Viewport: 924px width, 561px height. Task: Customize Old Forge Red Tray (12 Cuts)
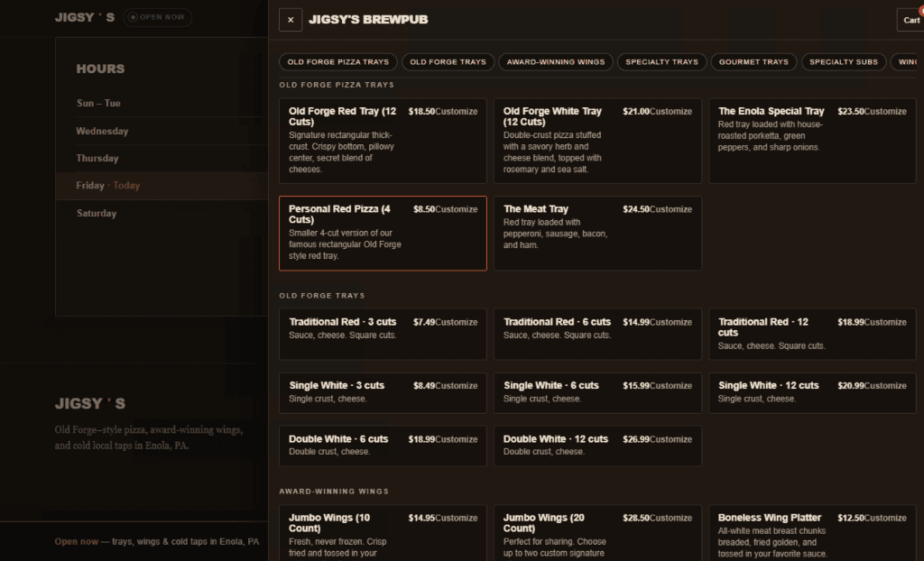click(x=456, y=111)
